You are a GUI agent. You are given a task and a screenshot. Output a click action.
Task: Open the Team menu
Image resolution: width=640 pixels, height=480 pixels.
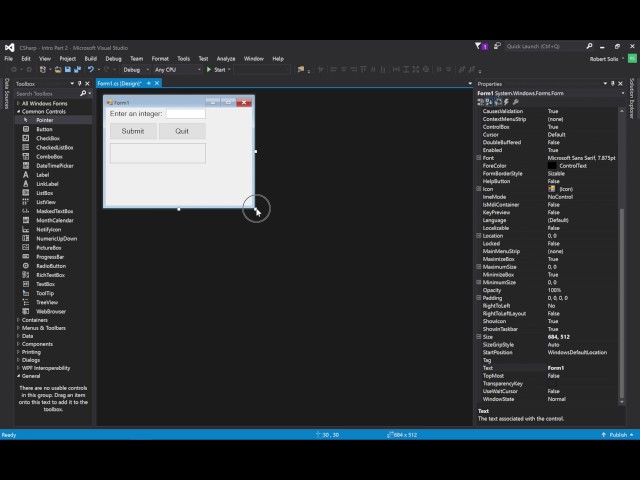[136, 59]
